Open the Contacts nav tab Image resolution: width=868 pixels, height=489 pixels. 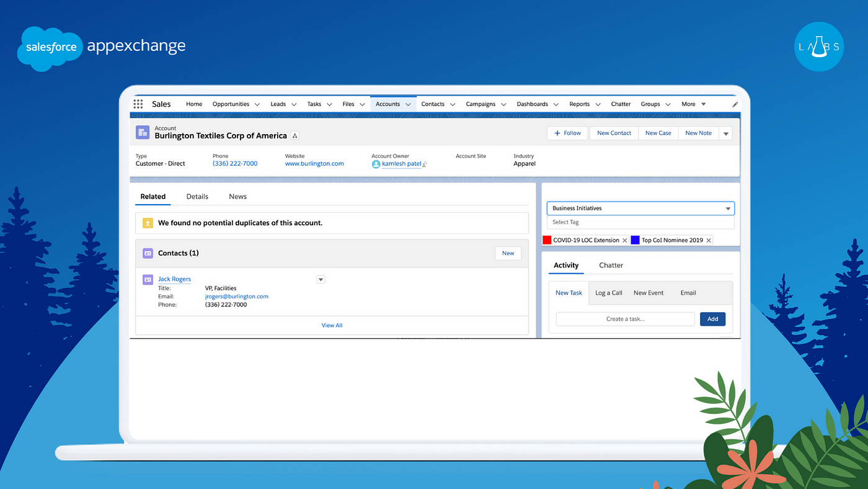point(433,104)
